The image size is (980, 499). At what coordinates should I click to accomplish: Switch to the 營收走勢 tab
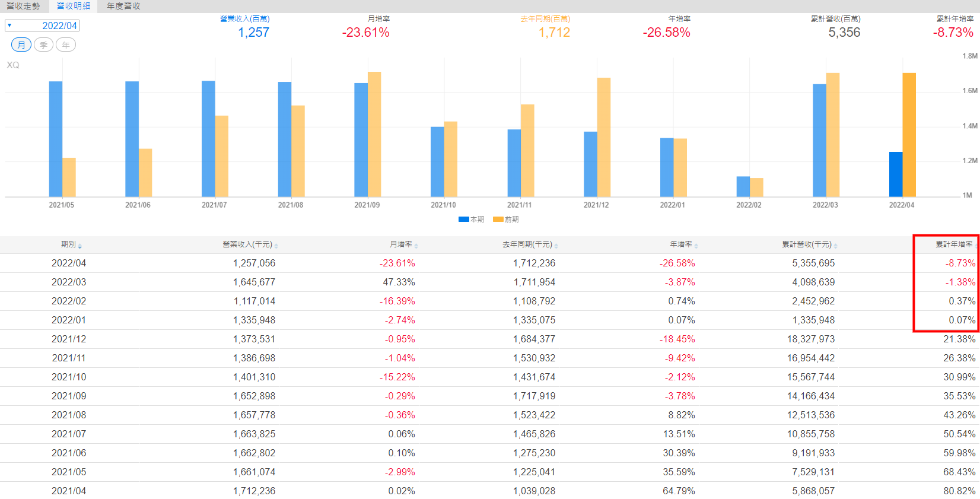click(x=23, y=6)
